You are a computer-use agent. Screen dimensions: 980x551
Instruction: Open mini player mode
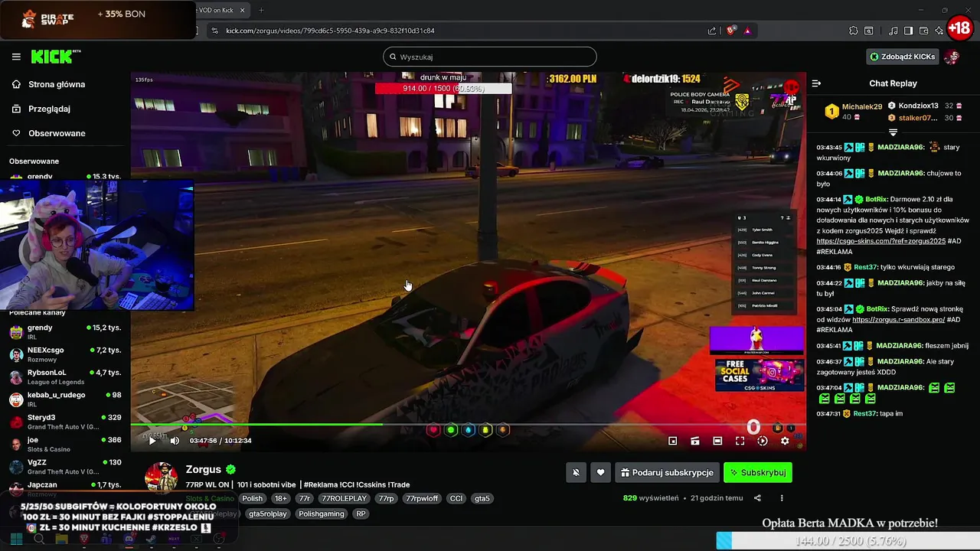coord(672,441)
